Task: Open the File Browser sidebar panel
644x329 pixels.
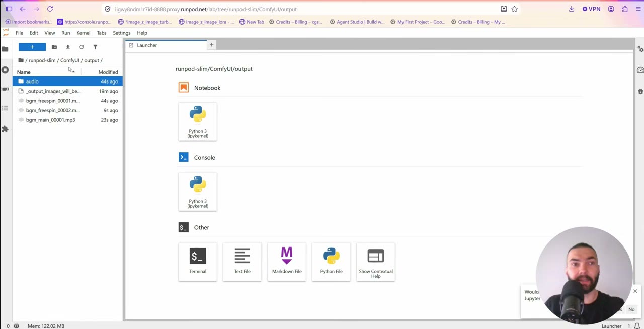Action: pos(5,49)
